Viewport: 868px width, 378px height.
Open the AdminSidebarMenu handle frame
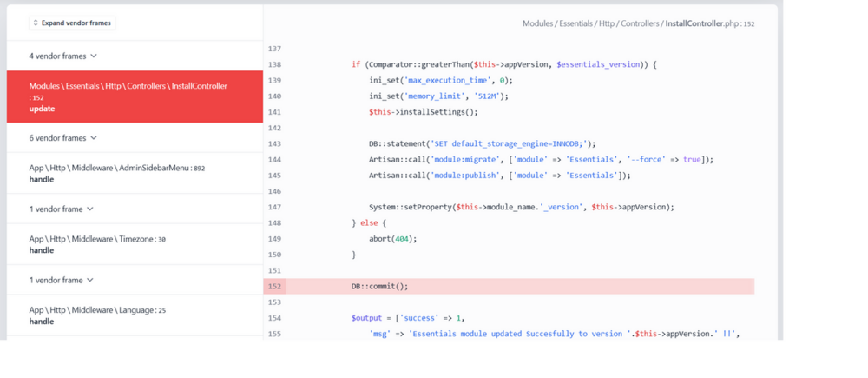click(135, 174)
